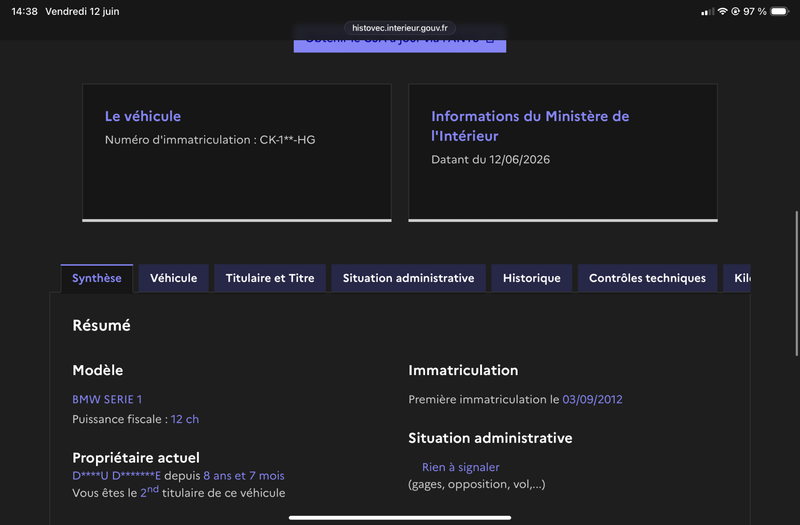Viewport: 800px width, 525px height.
Task: Click the page scrollbar on right edge
Action: pos(796,283)
